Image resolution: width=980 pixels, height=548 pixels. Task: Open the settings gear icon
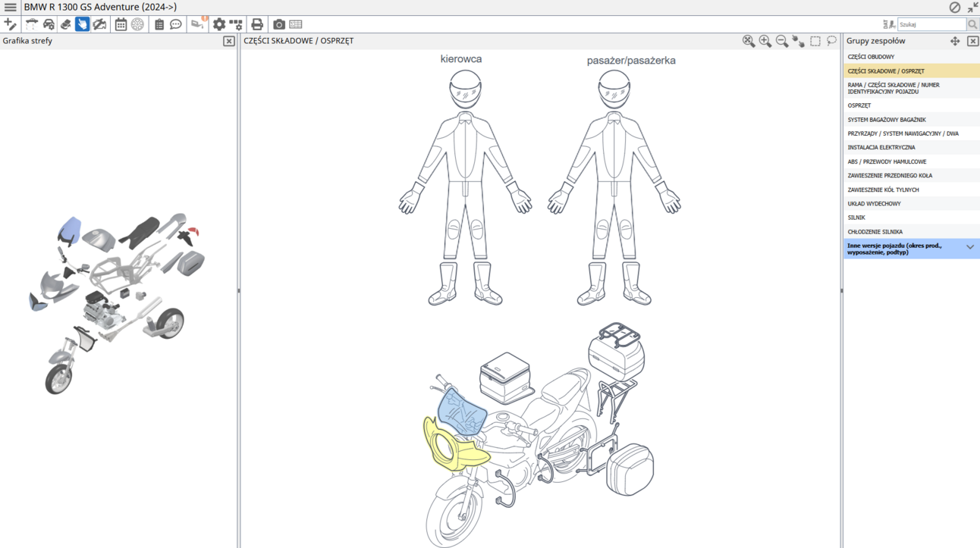click(x=219, y=24)
